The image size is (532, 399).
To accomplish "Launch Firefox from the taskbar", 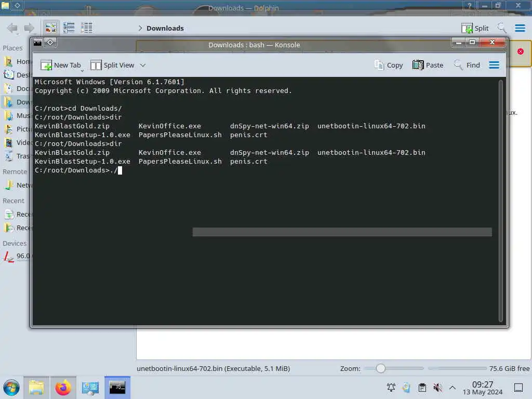I will point(63,388).
